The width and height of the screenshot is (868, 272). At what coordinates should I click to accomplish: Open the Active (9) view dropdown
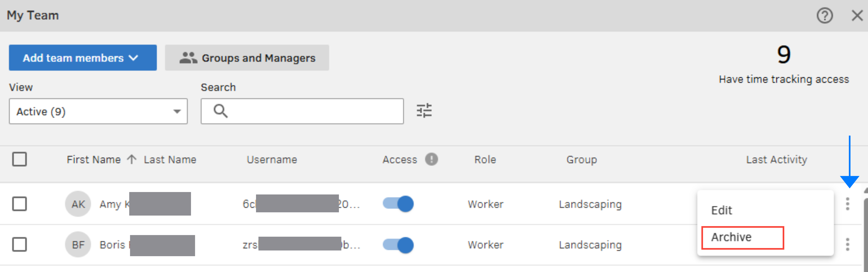pyautogui.click(x=98, y=111)
